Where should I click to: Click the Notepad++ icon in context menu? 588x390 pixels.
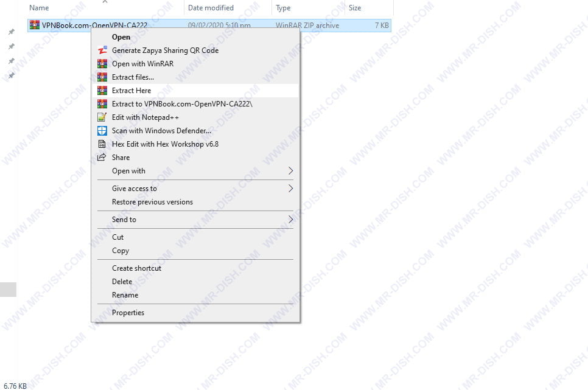tap(102, 117)
